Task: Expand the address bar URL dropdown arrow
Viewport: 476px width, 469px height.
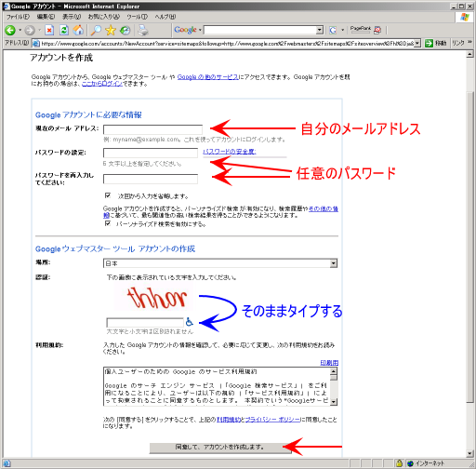Action: click(x=417, y=44)
